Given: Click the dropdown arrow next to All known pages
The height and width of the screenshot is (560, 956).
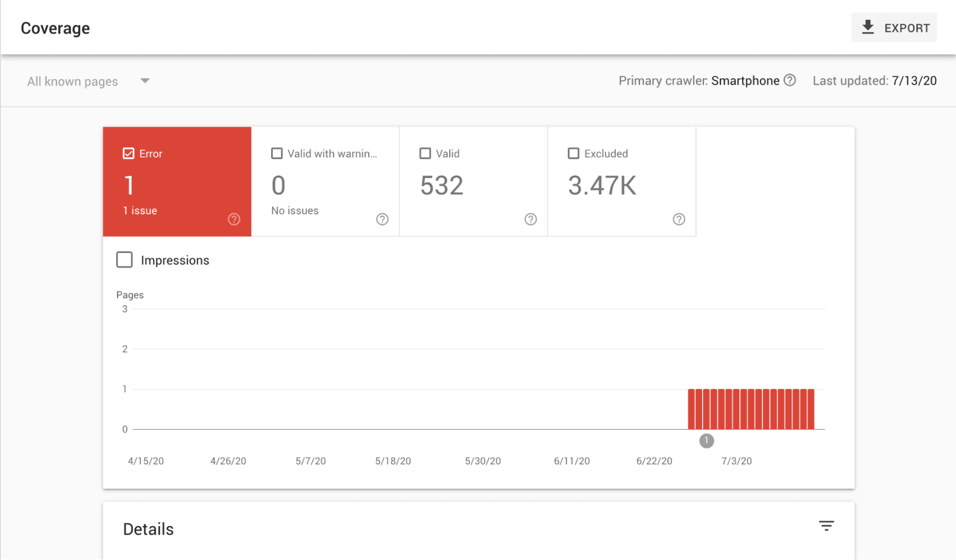Looking at the screenshot, I should tap(145, 81).
